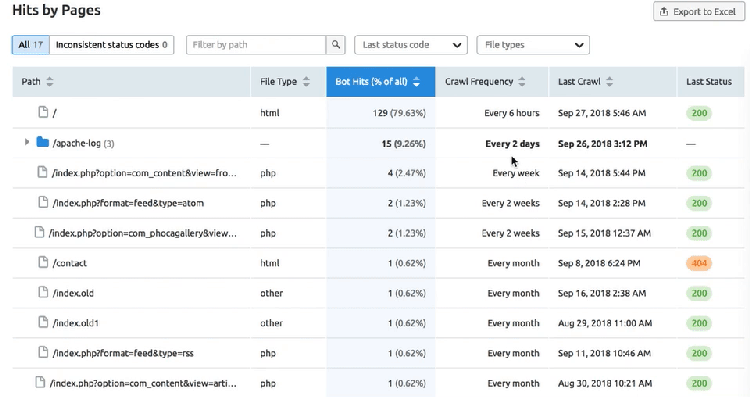Viewport: 750px width, 397px height.
Task: Sort using the Bot Hits column arrows
Action: pos(416,81)
